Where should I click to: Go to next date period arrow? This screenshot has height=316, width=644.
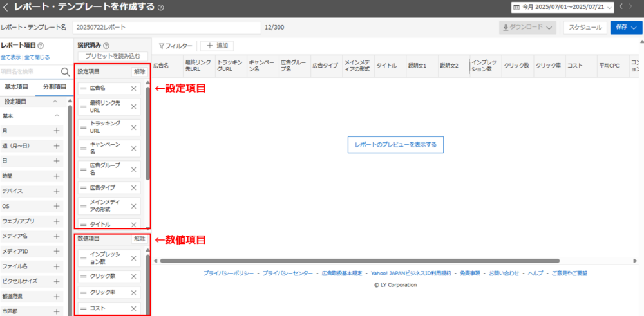(630, 6)
